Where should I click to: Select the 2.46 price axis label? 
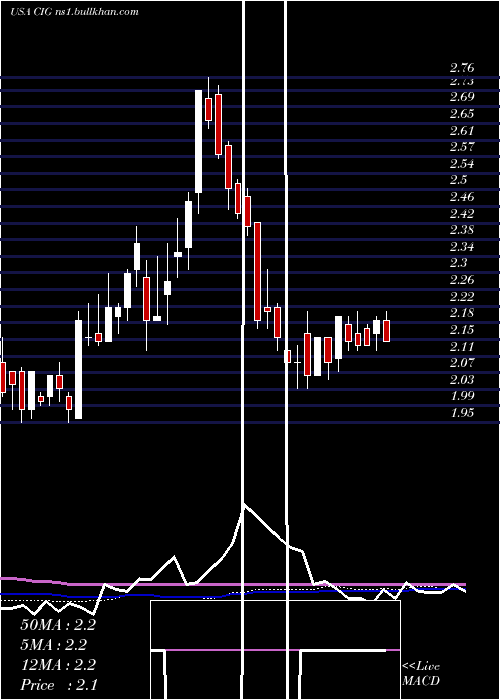(462, 197)
